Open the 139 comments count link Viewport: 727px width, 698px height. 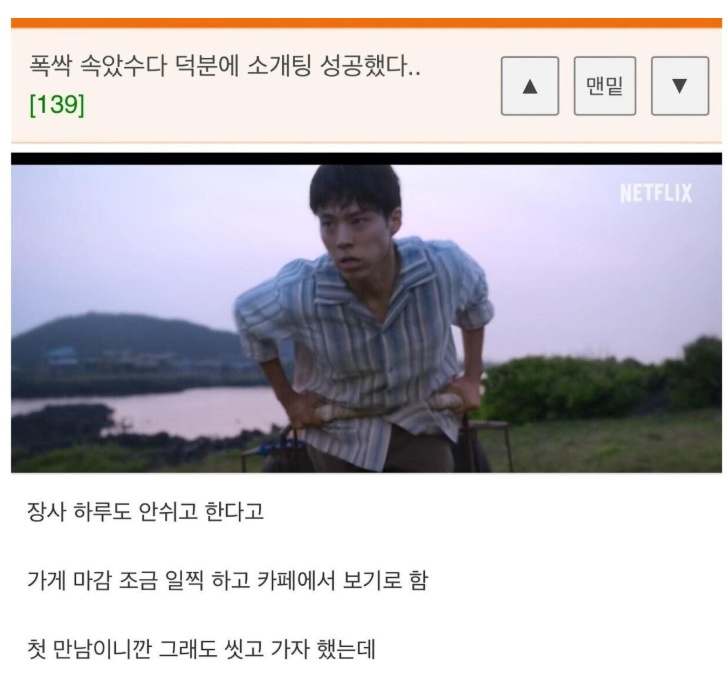pyautogui.click(x=57, y=105)
